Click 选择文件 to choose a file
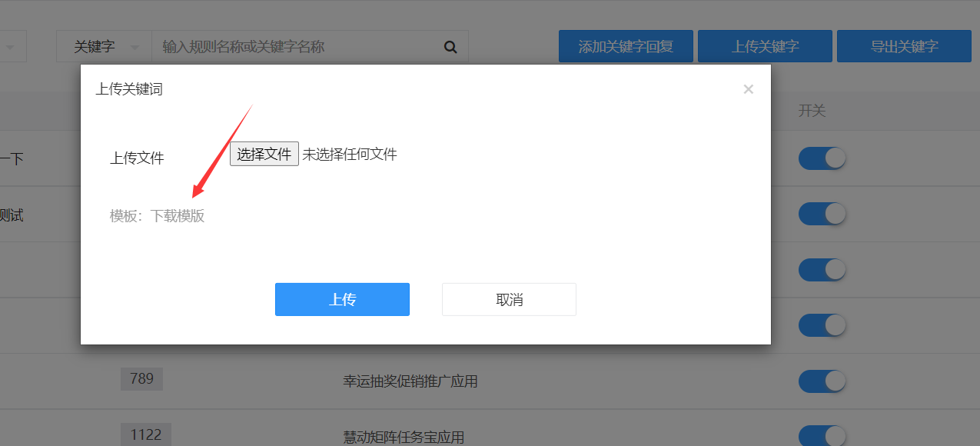Screen dimensions: 980x446 264,154
